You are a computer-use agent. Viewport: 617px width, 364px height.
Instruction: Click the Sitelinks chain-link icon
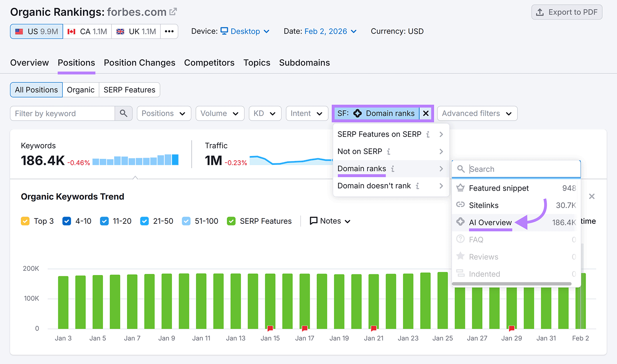coord(460,205)
